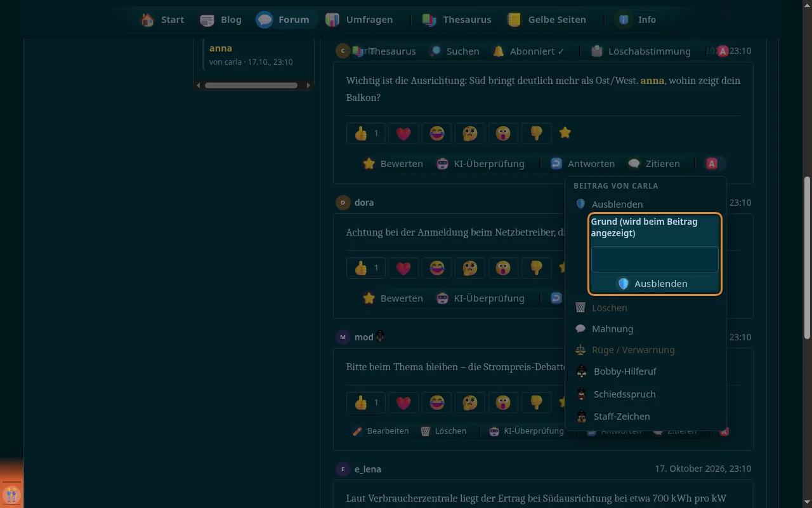The height and width of the screenshot is (508, 812).
Task: Give mod's post a thumbs-down
Action: coord(537,403)
